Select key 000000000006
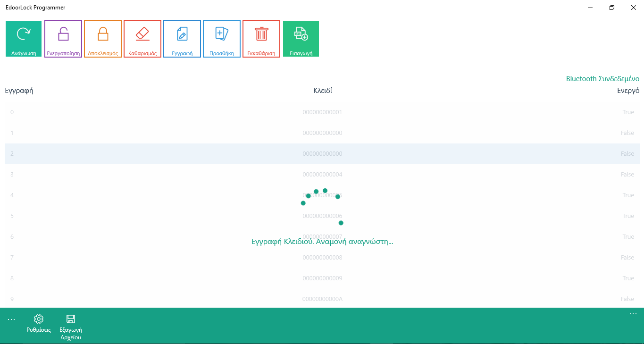644x344 pixels. [x=322, y=216]
